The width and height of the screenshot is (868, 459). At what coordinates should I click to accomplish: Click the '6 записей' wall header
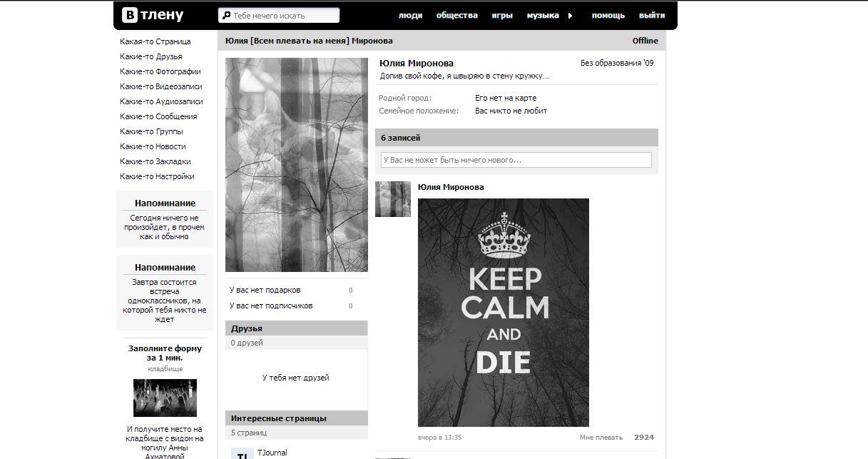coord(516,138)
